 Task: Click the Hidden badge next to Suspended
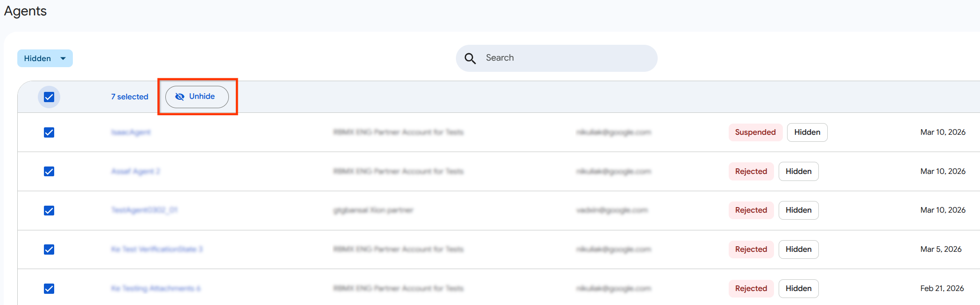[x=807, y=132]
